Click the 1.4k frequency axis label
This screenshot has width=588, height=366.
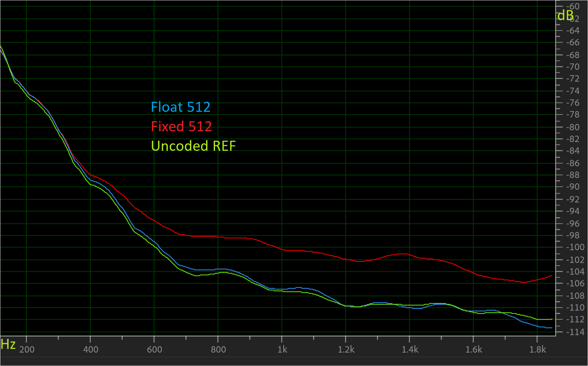(x=410, y=350)
